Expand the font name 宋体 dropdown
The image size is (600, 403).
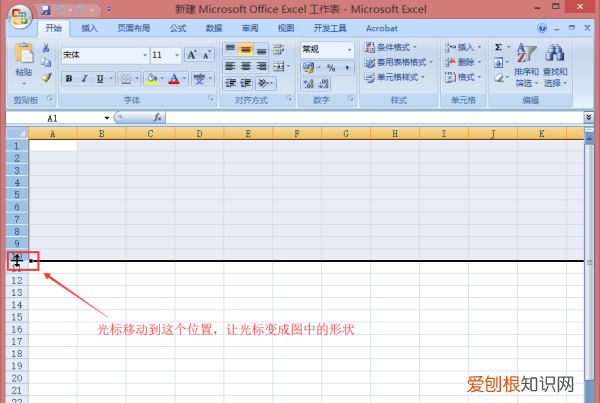[145, 55]
